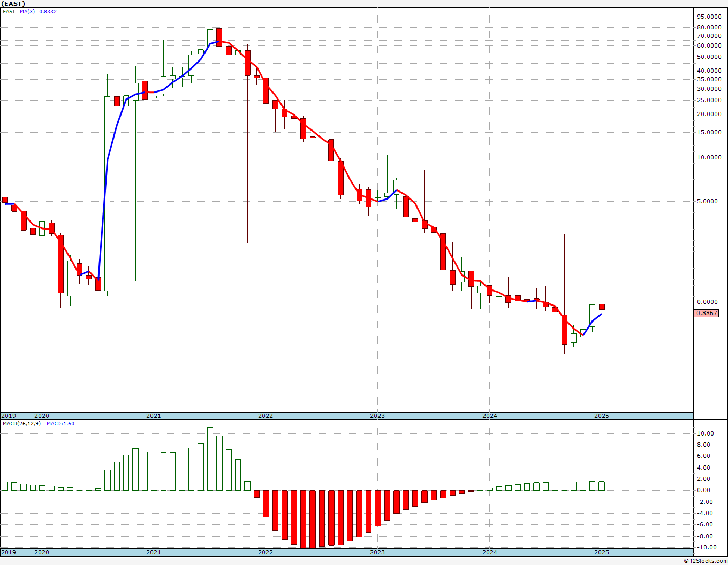Click the -2.00 MACD axis label
The width and height of the screenshot is (728, 565).
(705, 502)
